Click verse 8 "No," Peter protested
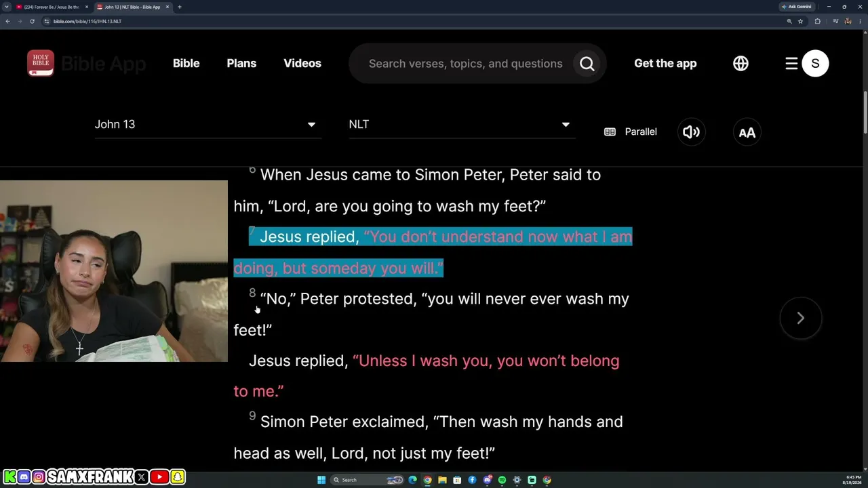 click(x=431, y=314)
